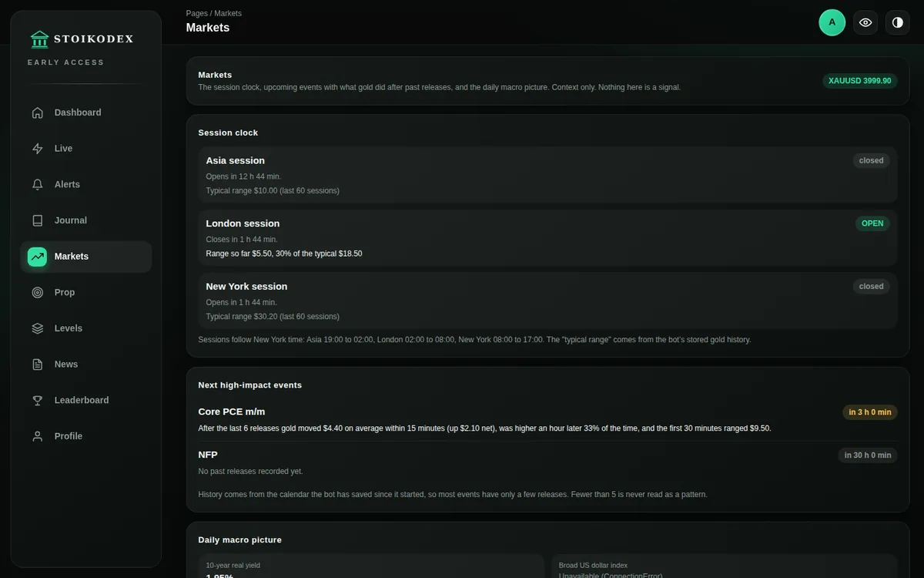Toggle the eye visibility button
The height and width of the screenshot is (578, 924).
tap(865, 22)
